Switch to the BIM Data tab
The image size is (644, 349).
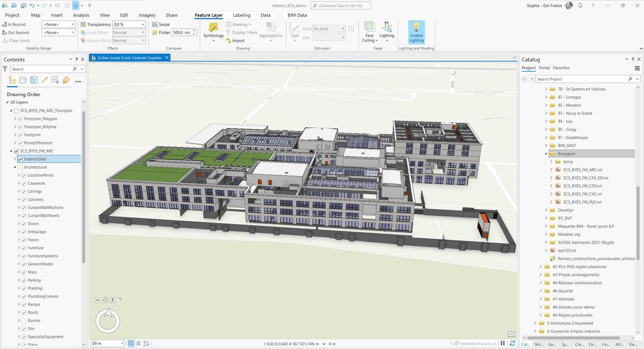[297, 15]
